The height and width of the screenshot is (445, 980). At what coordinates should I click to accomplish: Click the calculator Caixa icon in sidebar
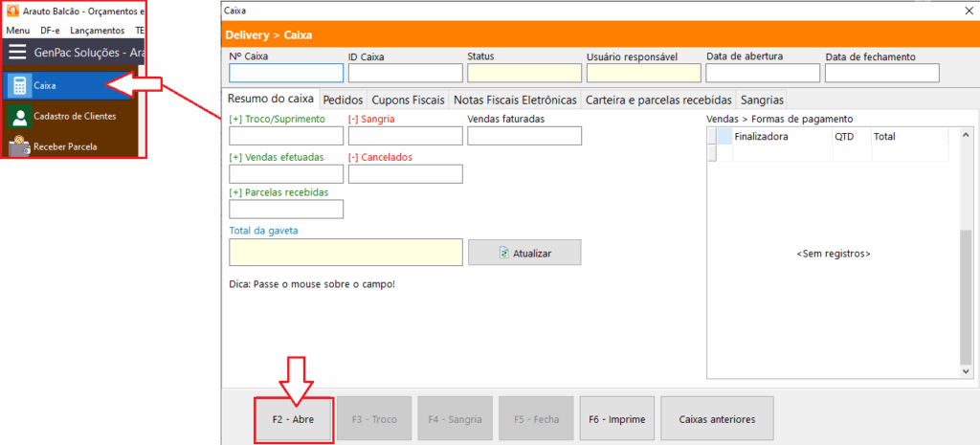pyautogui.click(x=18, y=85)
